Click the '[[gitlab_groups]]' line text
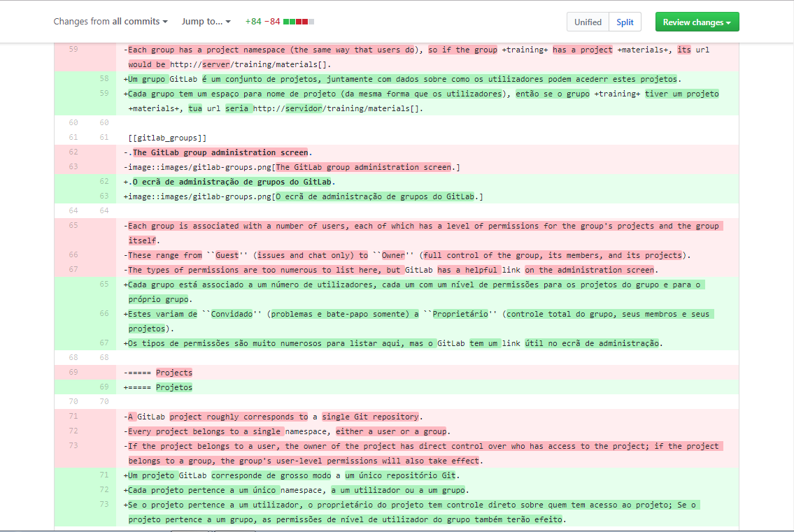 pyautogui.click(x=167, y=138)
